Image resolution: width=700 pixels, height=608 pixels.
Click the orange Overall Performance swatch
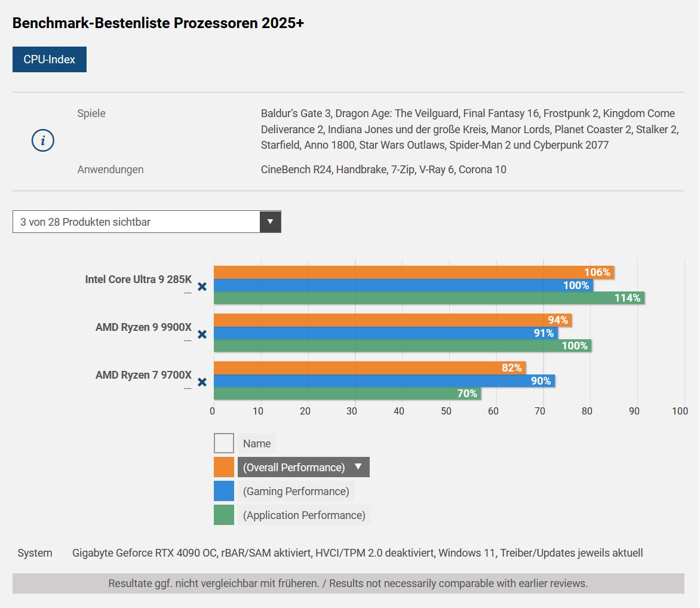[x=223, y=467]
